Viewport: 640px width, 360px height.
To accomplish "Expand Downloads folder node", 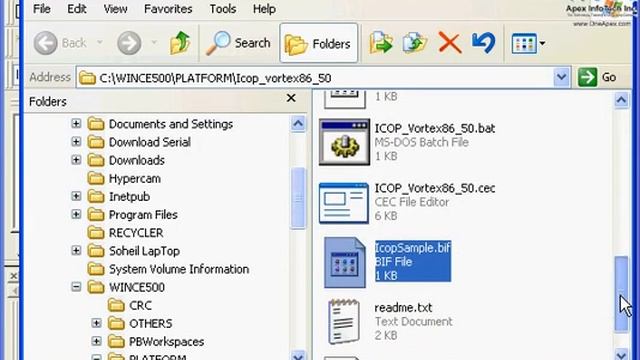I will pyautogui.click(x=76, y=160).
